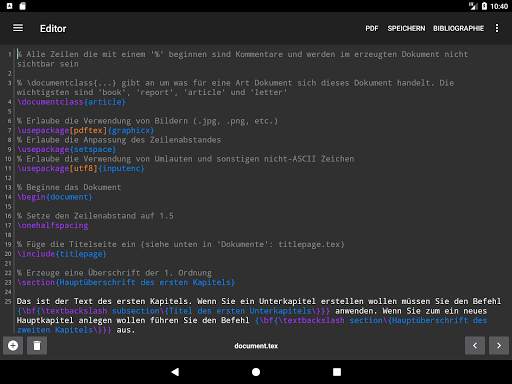
Task: Open BIBLIOGRAPHIE from the toolbar
Action: pyautogui.click(x=458, y=28)
